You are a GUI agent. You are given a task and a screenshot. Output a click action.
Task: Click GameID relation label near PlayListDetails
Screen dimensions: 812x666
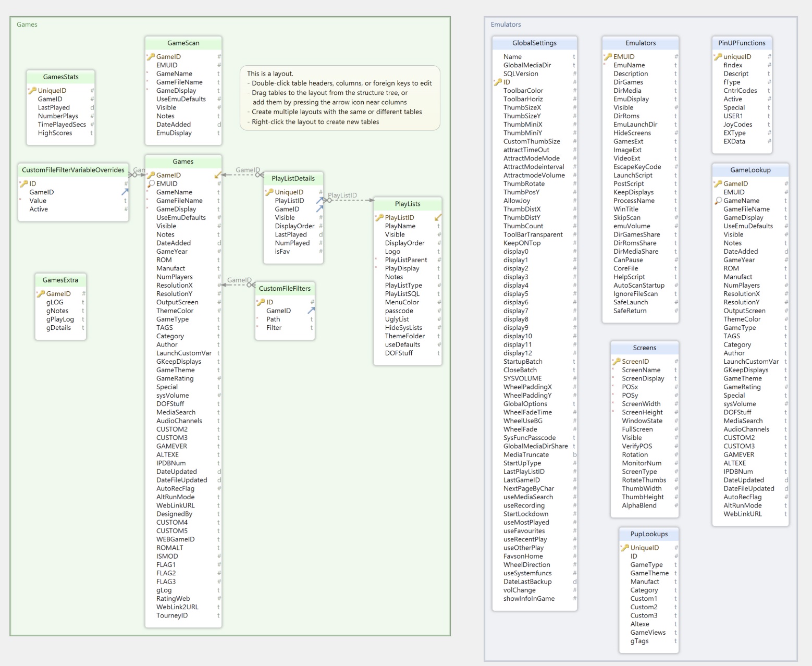(x=248, y=170)
